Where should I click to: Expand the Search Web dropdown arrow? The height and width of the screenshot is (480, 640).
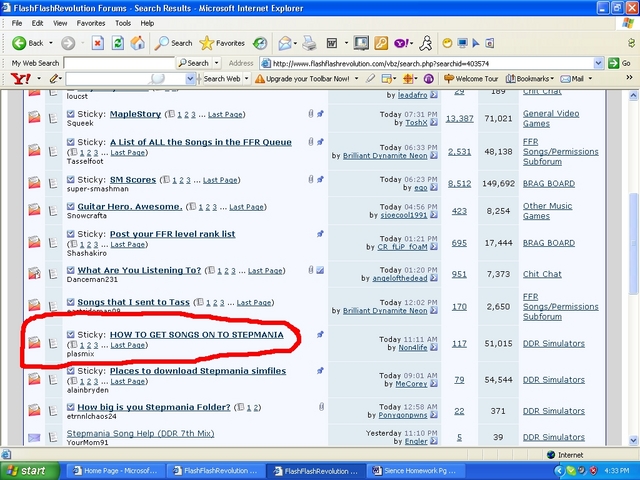tap(247, 78)
